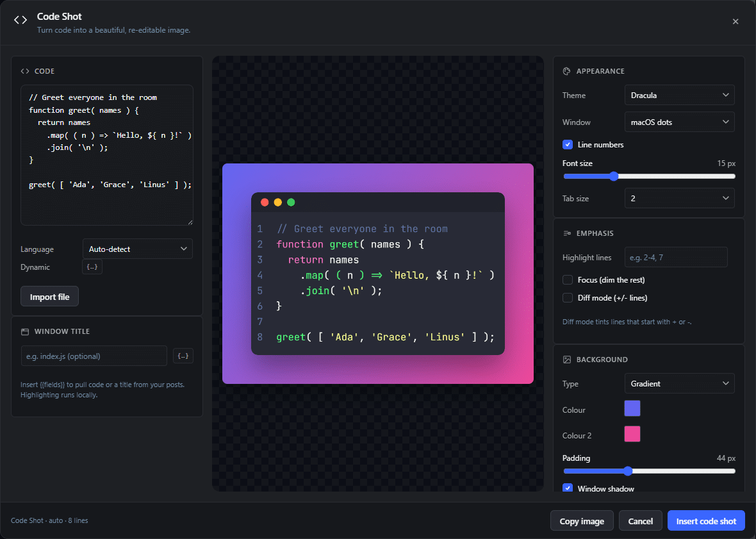The height and width of the screenshot is (539, 756).
Task: Click the Highlight lines input field
Action: click(676, 257)
